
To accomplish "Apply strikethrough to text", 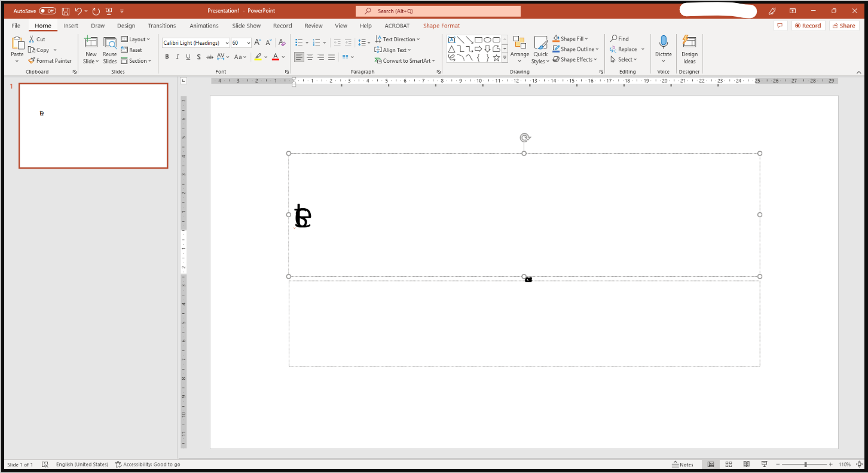I will click(209, 57).
